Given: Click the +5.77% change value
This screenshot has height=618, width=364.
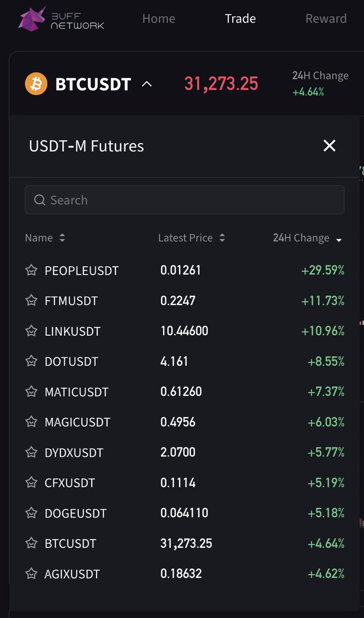Looking at the screenshot, I should coord(326,452).
